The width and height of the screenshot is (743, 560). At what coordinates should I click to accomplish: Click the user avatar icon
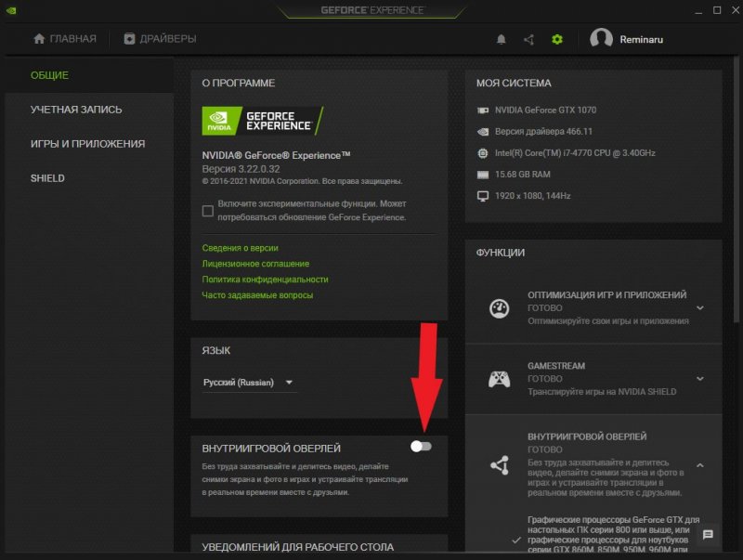pyautogui.click(x=602, y=39)
